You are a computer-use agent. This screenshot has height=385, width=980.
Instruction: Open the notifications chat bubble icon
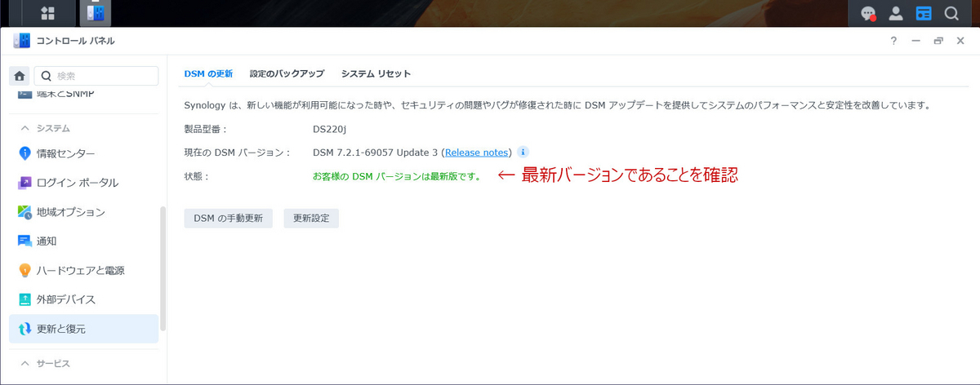[x=870, y=13]
